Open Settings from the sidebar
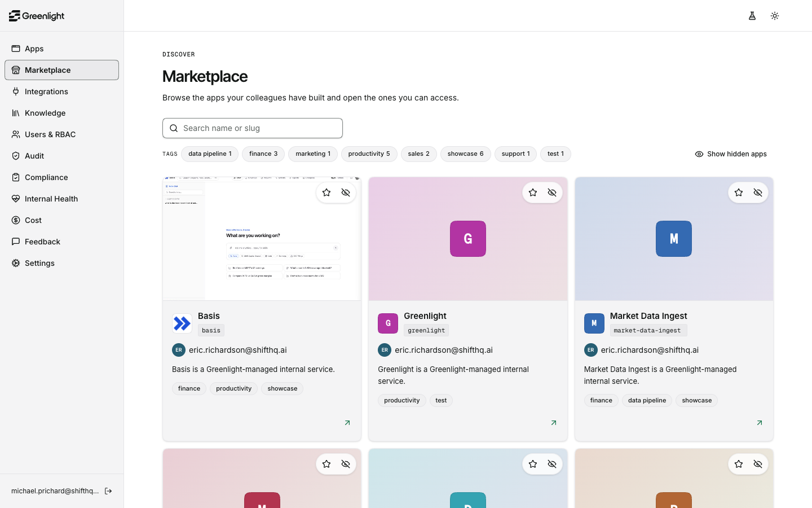This screenshot has height=508, width=812. [x=61, y=263]
